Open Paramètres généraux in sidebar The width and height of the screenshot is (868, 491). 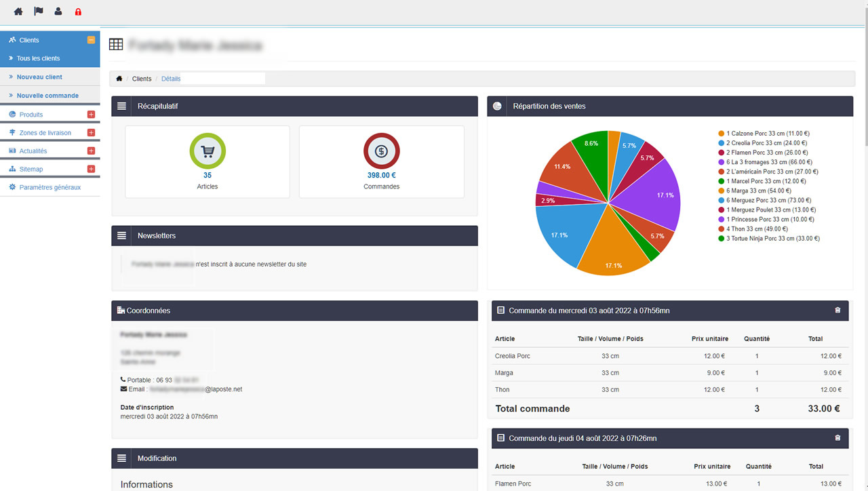(x=50, y=187)
